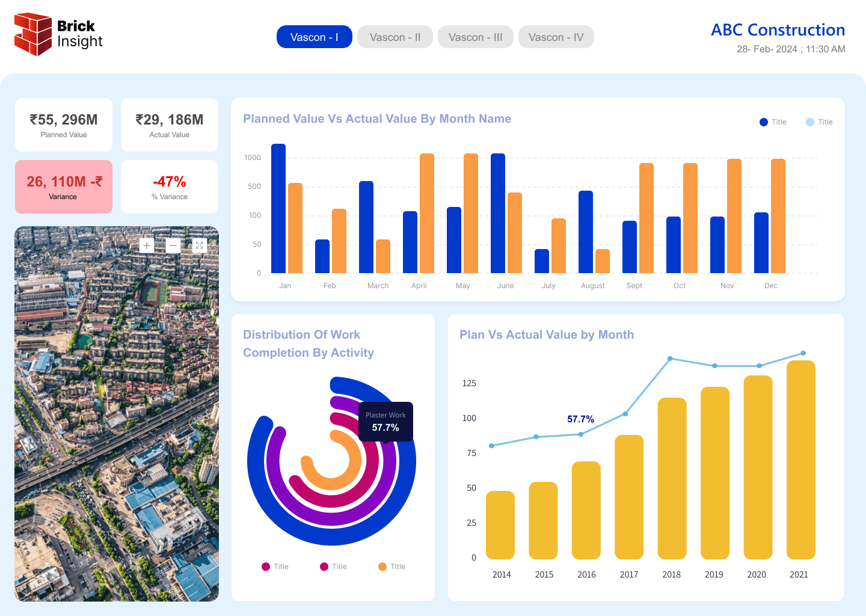866x616 pixels.
Task: Select the yellow 2021 bar
Action: point(801,460)
